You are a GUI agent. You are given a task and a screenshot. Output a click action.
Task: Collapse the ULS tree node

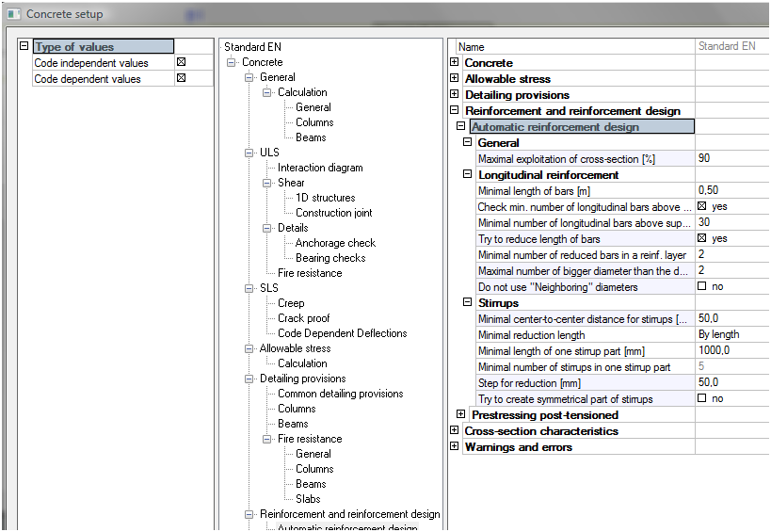point(249,153)
